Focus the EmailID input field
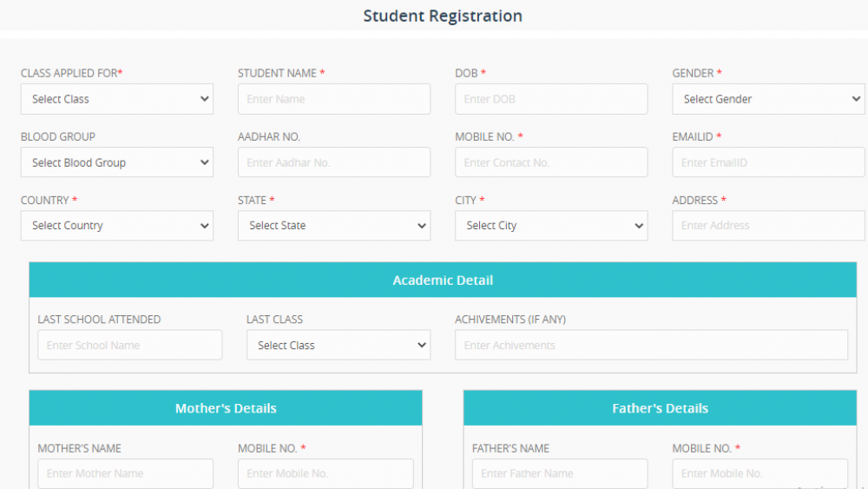Screen dimensions: 868x489 coord(767,162)
